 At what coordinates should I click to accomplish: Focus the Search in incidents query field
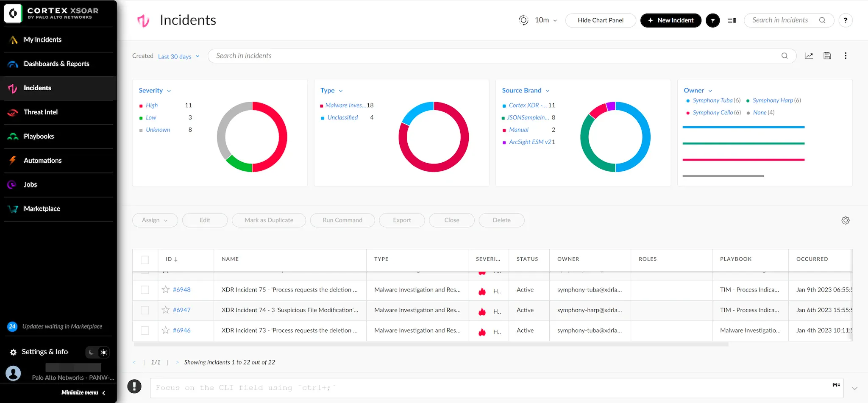[496, 56]
